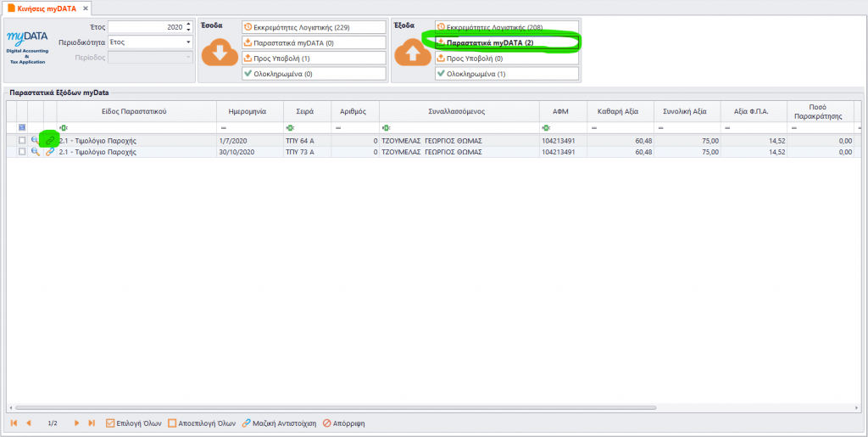
Task: Click the Έξοδα upload cloud icon
Action: pos(413,53)
